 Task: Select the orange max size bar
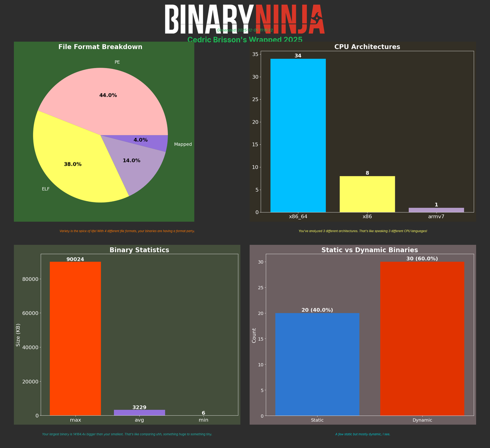[75, 339]
